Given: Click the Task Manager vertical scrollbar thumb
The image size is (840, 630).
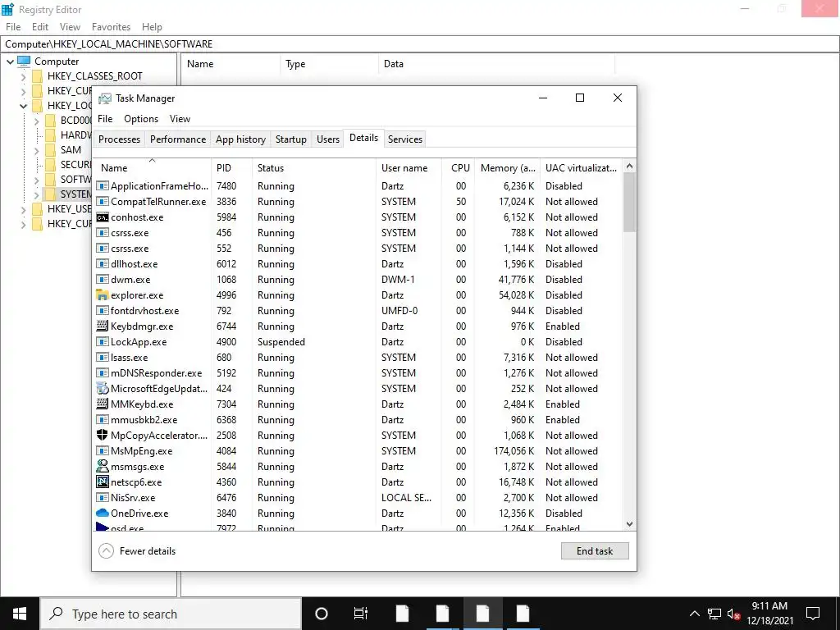Looking at the screenshot, I should point(629,202).
